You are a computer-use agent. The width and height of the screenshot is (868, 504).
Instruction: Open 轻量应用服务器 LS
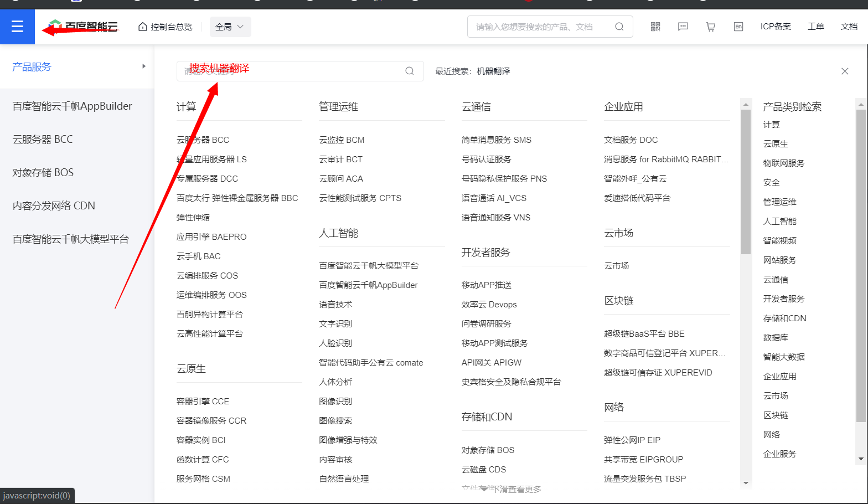[x=211, y=159]
